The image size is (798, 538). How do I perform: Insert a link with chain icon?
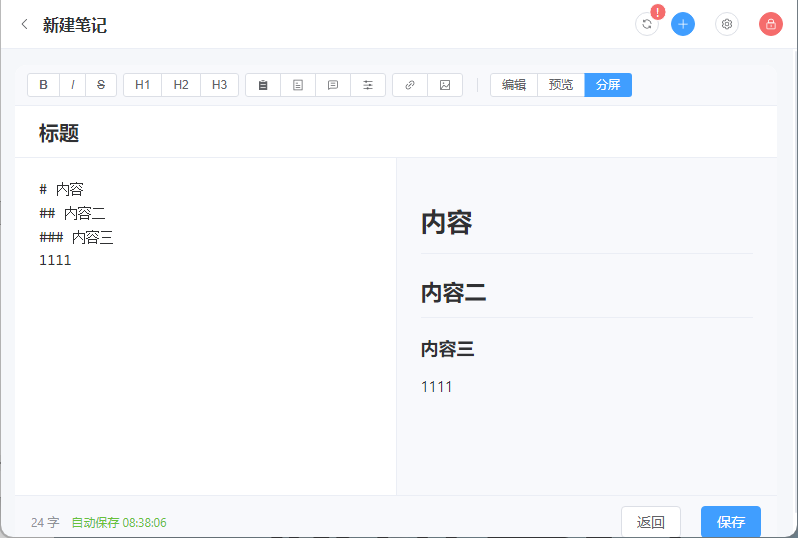point(410,85)
